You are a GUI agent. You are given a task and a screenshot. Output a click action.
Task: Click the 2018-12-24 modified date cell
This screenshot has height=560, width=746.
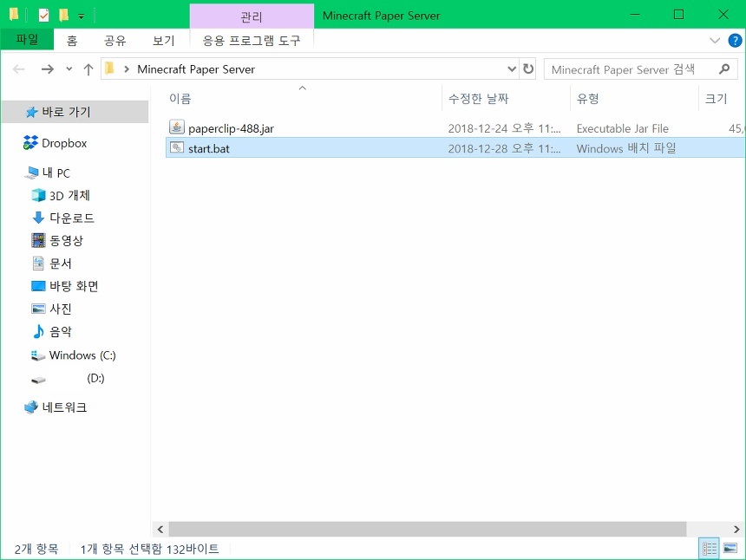click(x=504, y=128)
